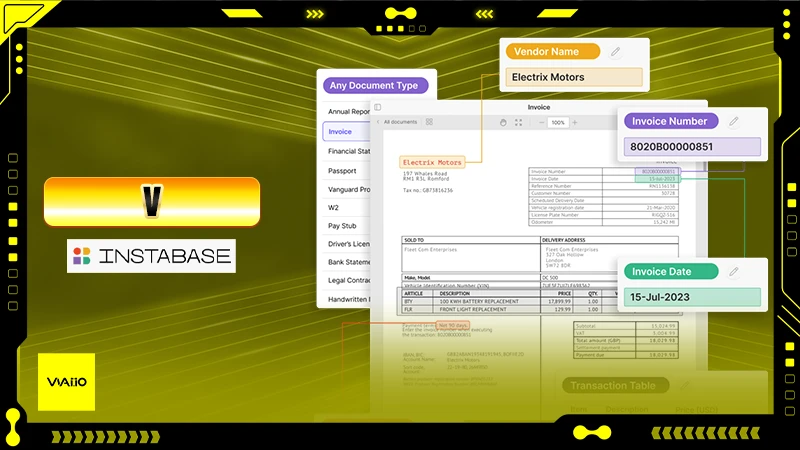
Task: Select Passport in the document type list
Action: click(342, 171)
